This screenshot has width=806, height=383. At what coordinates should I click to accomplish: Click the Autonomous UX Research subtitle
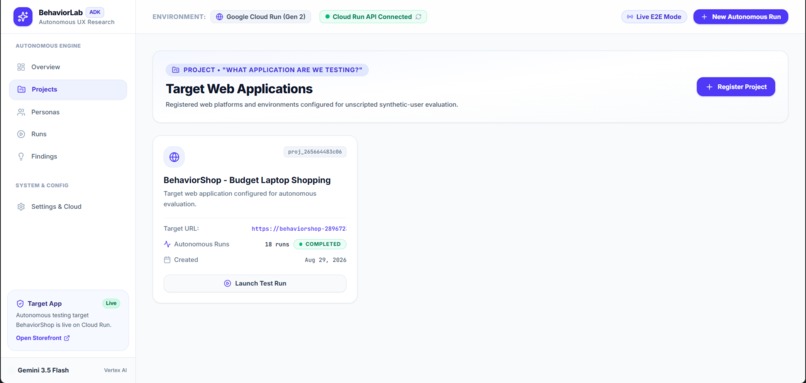click(77, 22)
